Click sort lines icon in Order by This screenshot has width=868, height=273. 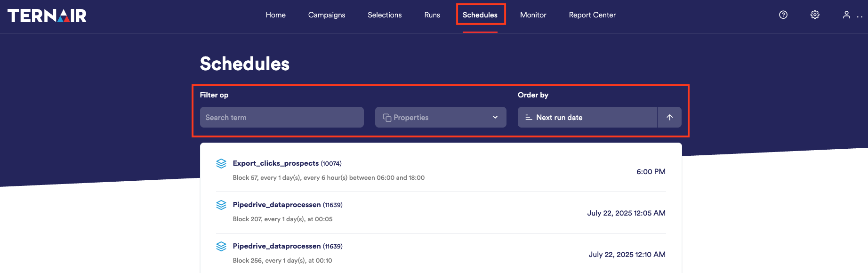point(529,118)
